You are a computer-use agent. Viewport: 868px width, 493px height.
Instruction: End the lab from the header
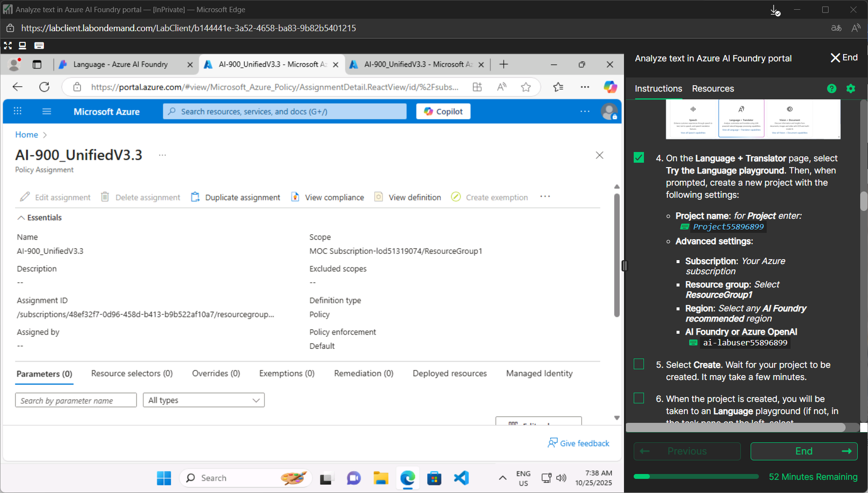(844, 58)
